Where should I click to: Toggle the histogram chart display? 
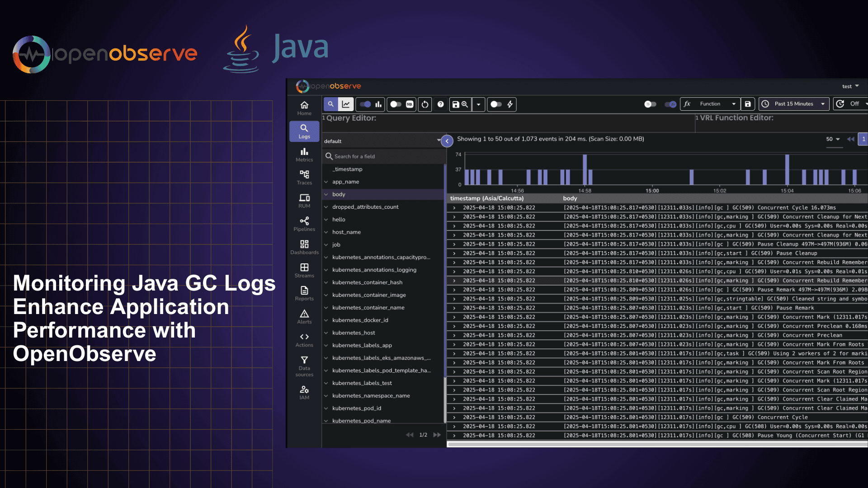click(365, 104)
